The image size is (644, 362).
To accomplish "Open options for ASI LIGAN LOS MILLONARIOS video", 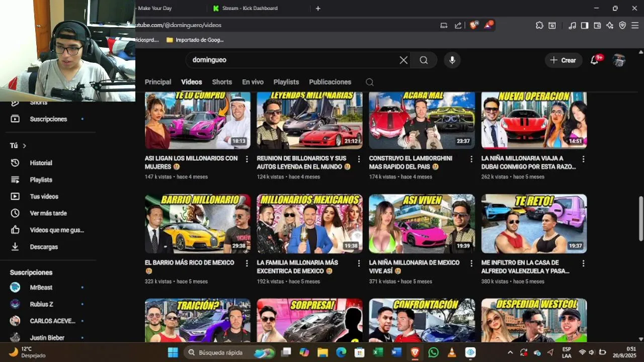I will (x=247, y=159).
